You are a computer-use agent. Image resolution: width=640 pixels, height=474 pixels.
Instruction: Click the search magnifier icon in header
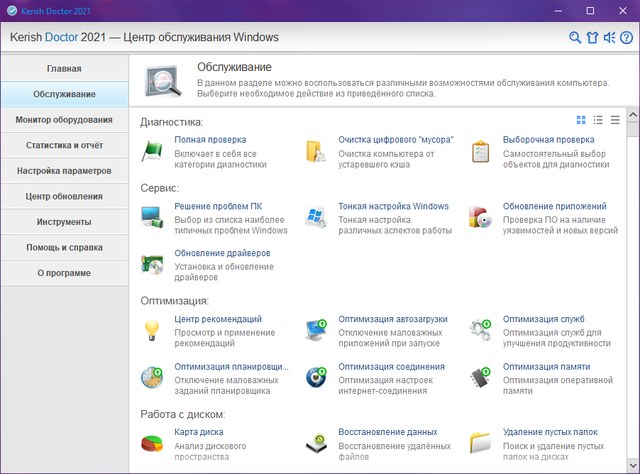point(575,38)
